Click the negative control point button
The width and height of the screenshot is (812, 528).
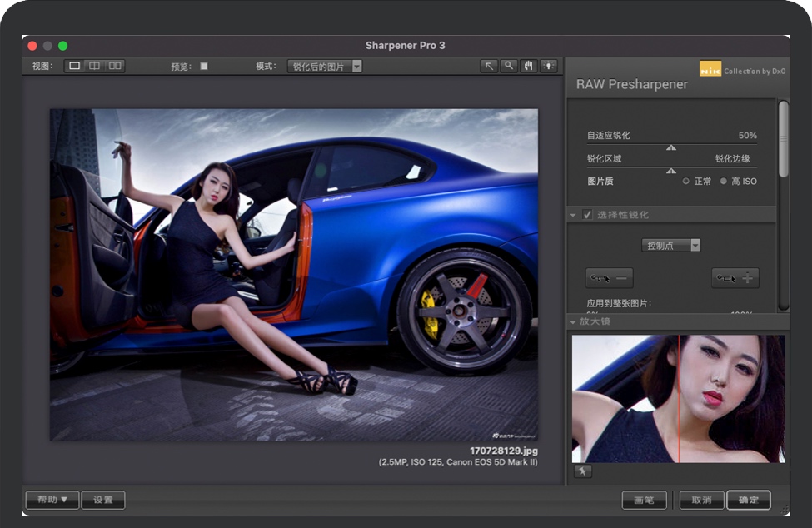tap(609, 278)
